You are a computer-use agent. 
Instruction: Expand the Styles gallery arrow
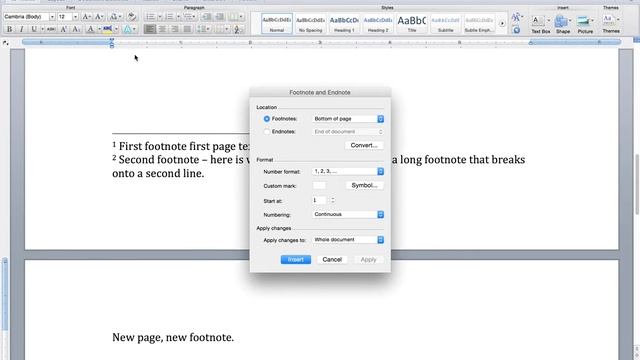[502, 24]
